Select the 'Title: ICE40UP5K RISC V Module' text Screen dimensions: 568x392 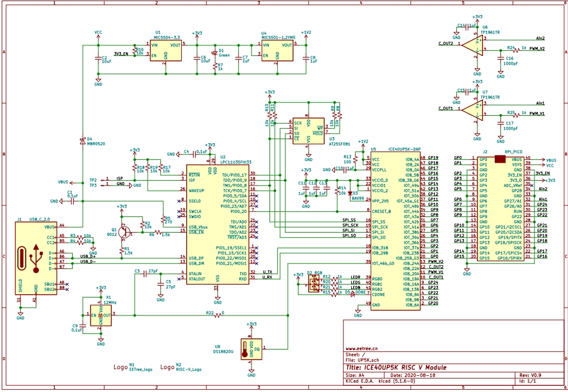pyautogui.click(x=396, y=367)
